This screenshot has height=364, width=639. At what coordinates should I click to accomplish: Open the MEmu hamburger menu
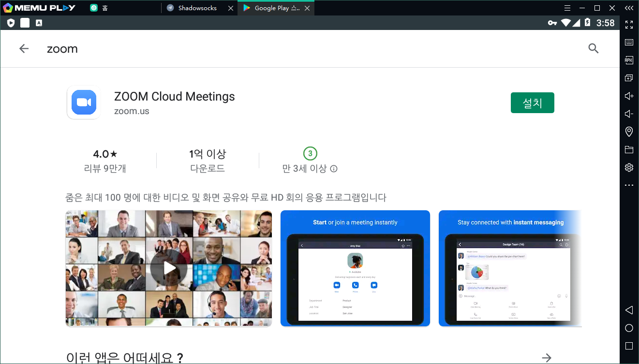tap(567, 8)
